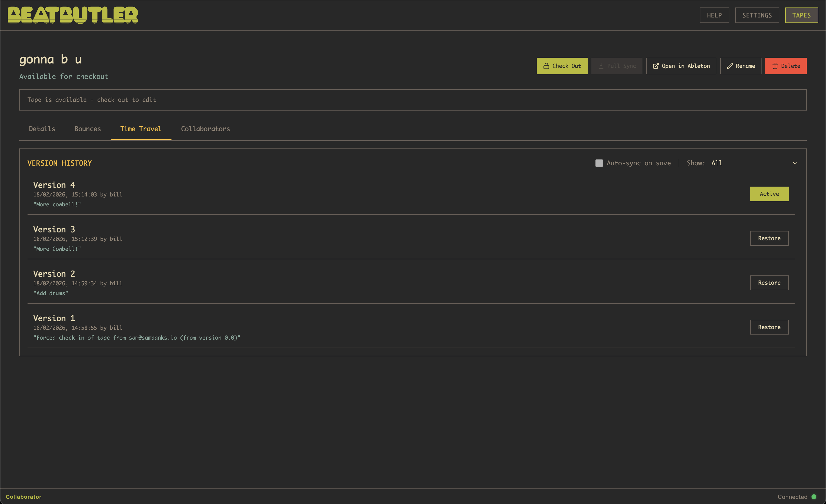Restore Version 3 of the tape
Screen dimensions: 826x504
(x=769, y=238)
